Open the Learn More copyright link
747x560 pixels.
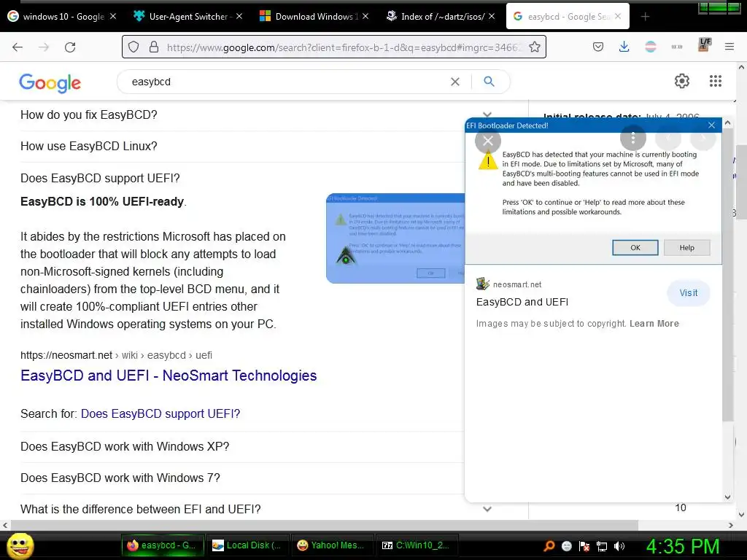click(654, 324)
